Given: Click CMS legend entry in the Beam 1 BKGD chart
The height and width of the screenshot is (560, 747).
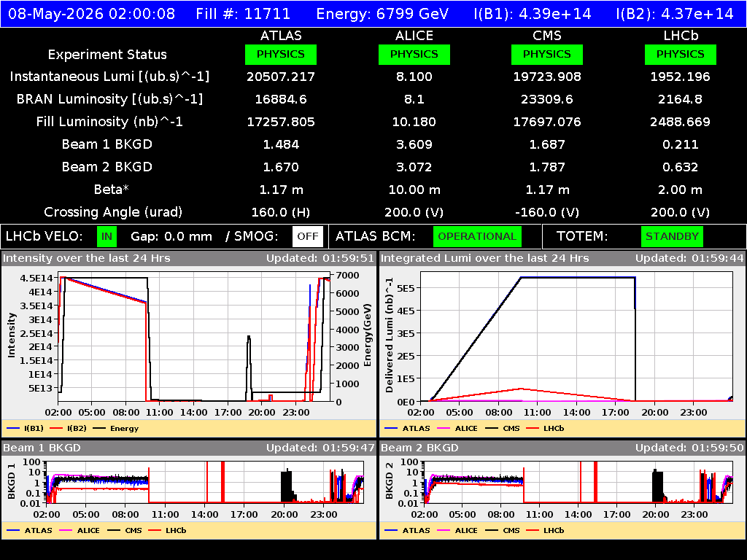Looking at the screenshot, I should coord(125,530).
